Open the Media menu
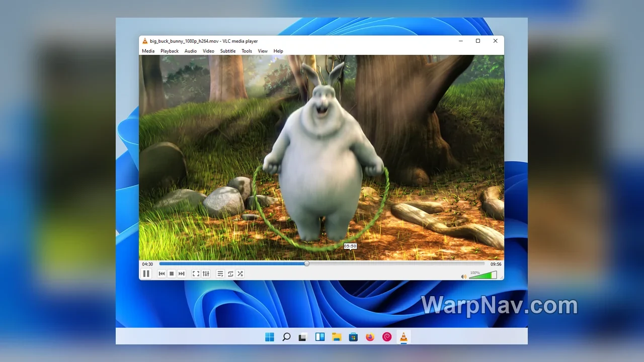Viewport: 644px width, 362px height. (148, 51)
